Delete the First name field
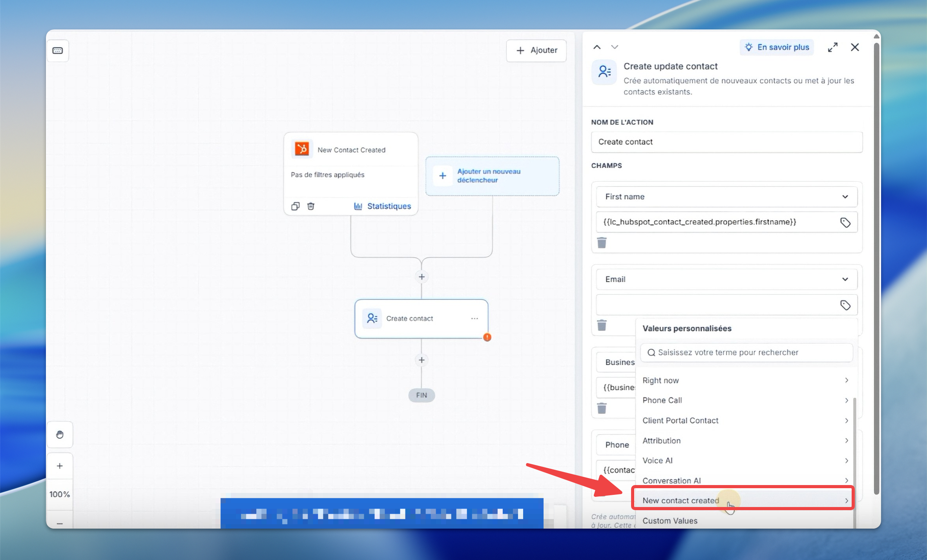Image resolution: width=927 pixels, height=560 pixels. (602, 243)
